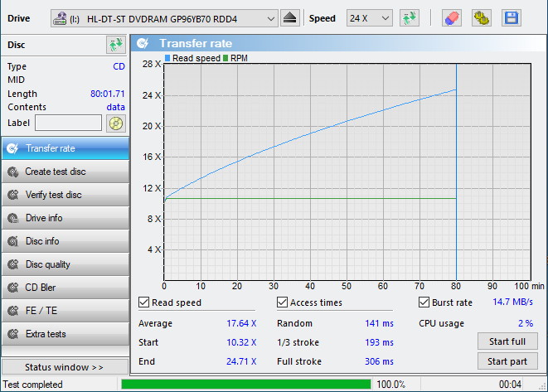Click the CPU usage value 2 %
This screenshot has height=392, width=548.
[526, 323]
